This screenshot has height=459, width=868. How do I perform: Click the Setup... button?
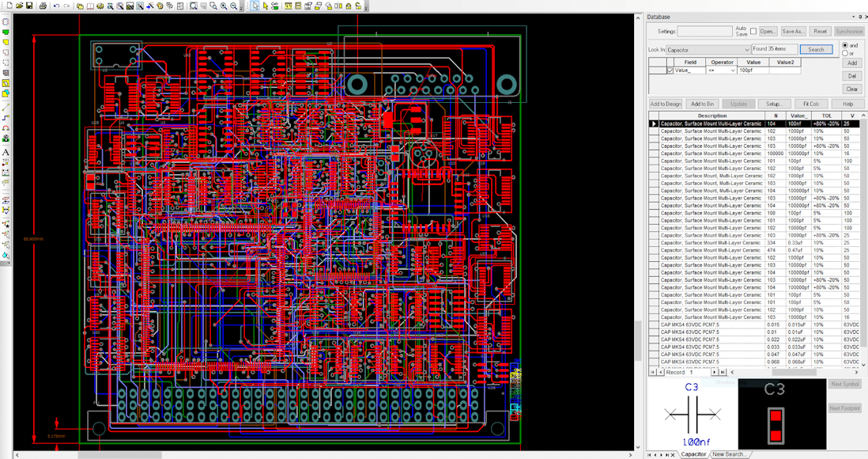tap(774, 104)
